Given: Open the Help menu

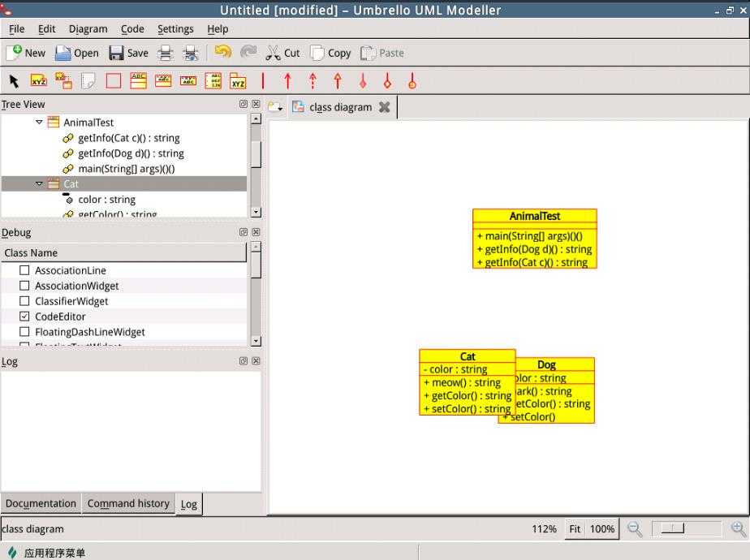Looking at the screenshot, I should tap(218, 29).
